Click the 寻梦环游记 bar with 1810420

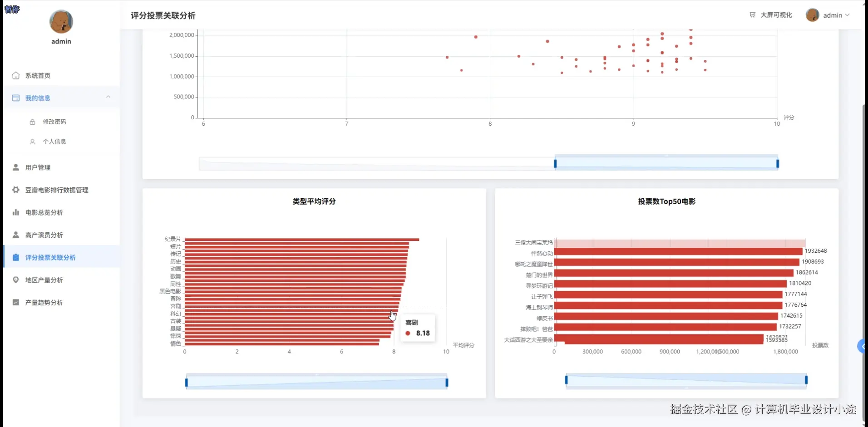pyautogui.click(x=671, y=284)
